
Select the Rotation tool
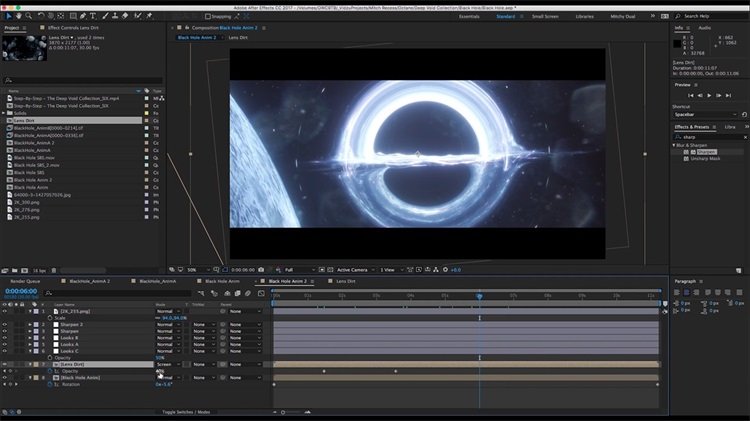(41, 16)
